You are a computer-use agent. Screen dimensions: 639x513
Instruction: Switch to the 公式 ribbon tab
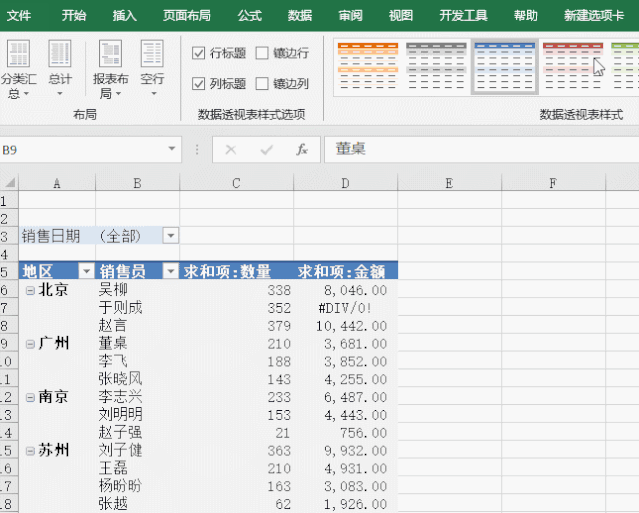coord(249,15)
